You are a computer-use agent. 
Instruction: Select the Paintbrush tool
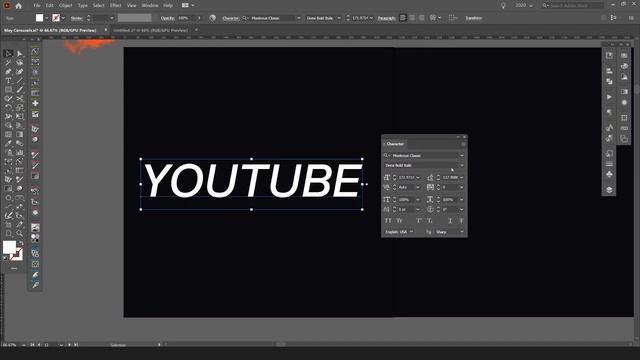(20, 90)
